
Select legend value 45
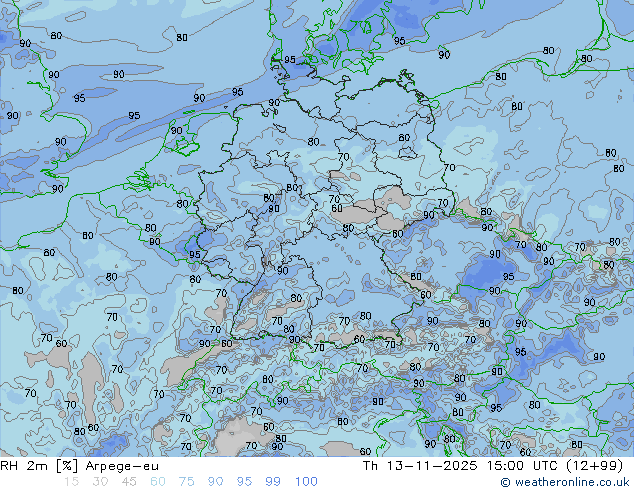tap(129, 482)
